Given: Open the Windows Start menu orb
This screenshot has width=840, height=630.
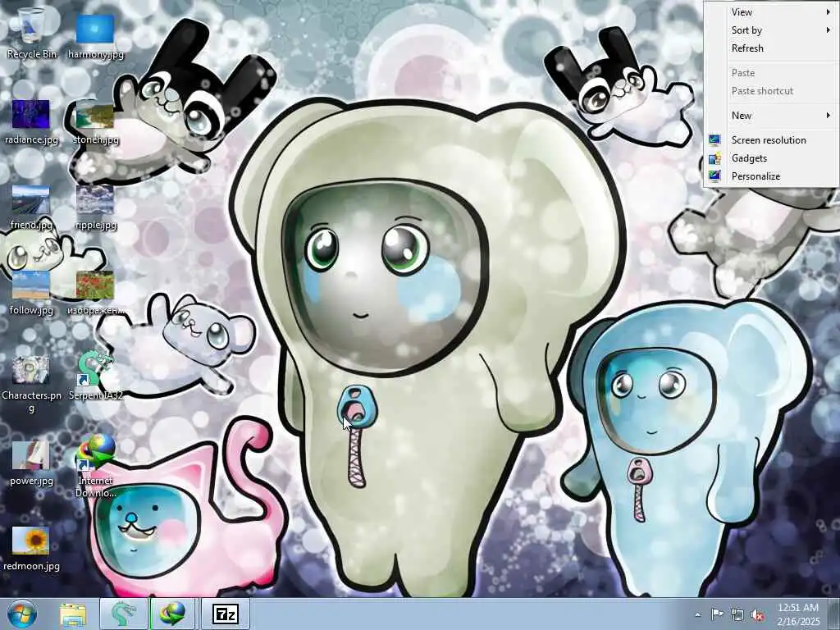Looking at the screenshot, I should click(x=21, y=614).
